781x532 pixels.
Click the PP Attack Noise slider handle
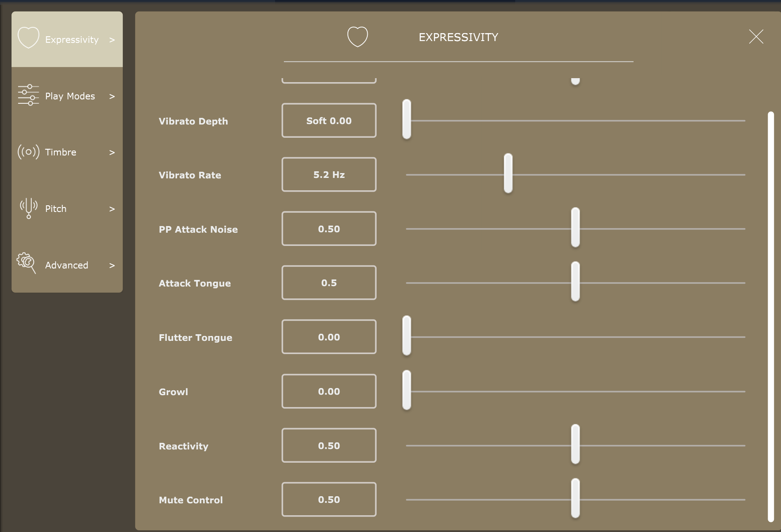pos(575,227)
